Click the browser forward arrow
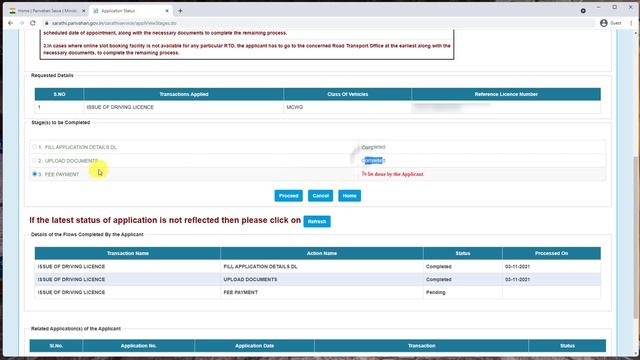The width and height of the screenshot is (640, 360). point(21,23)
